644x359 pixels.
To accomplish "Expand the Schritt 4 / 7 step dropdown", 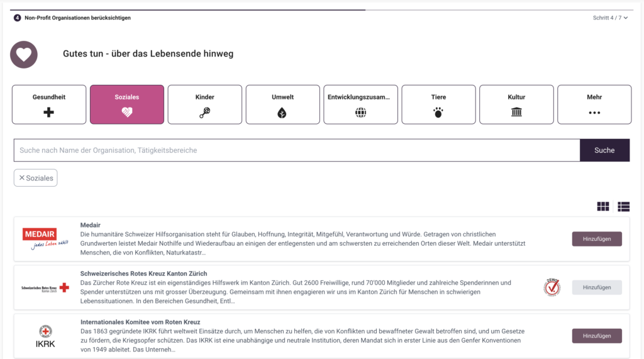I will (x=610, y=18).
